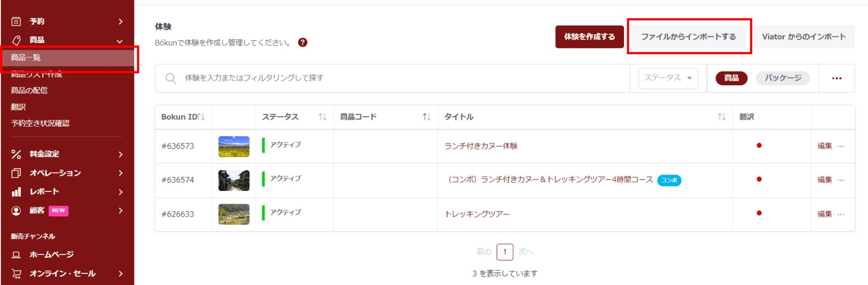
Task: Open the ステータス filter dropdown
Action: coord(668,78)
